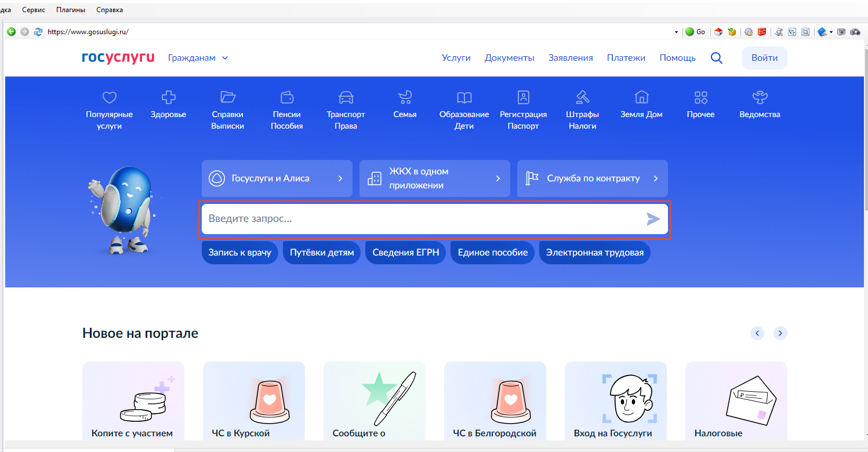Open the Госуслуги и Алиса banner
The image size is (868, 452).
pyautogui.click(x=277, y=178)
